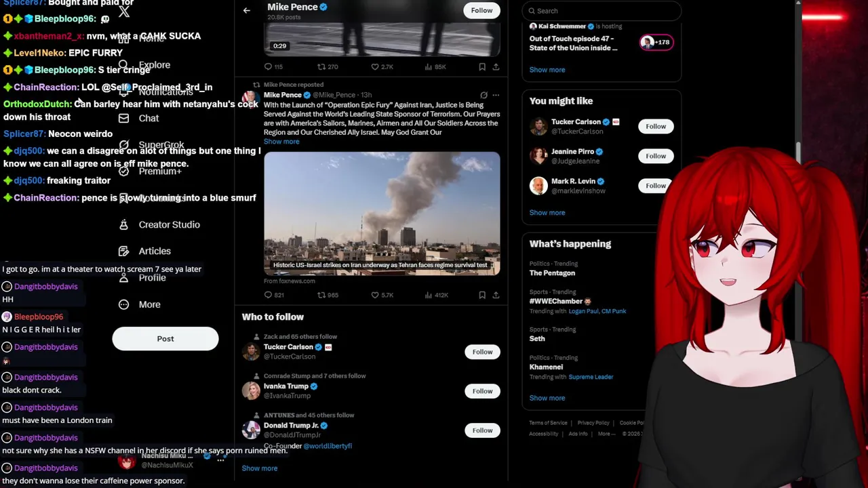This screenshot has width=868, height=488.
Task: Bookmark the Mike Pence Iran post
Action: pyautogui.click(x=482, y=295)
